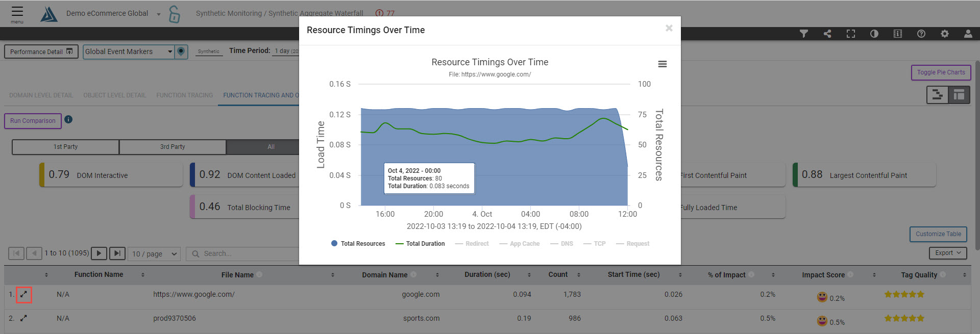This screenshot has width=980, height=334.
Task: Click the filter funnel icon
Action: (x=803, y=34)
